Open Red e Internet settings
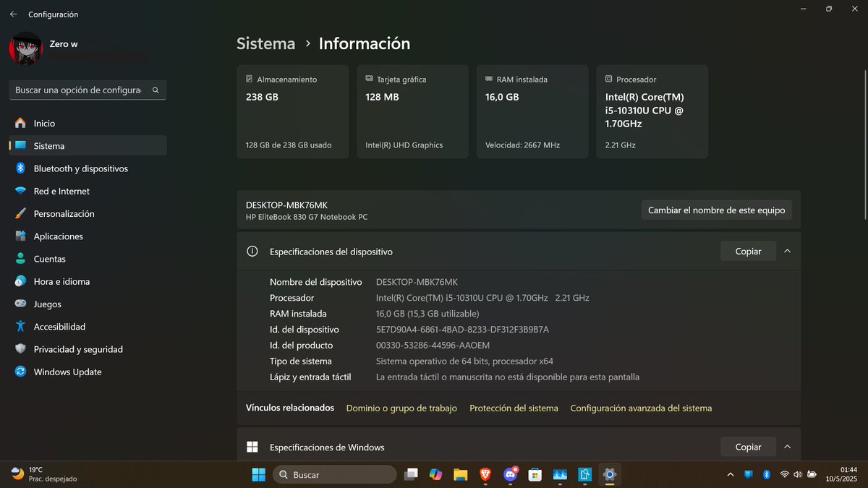 (88, 191)
